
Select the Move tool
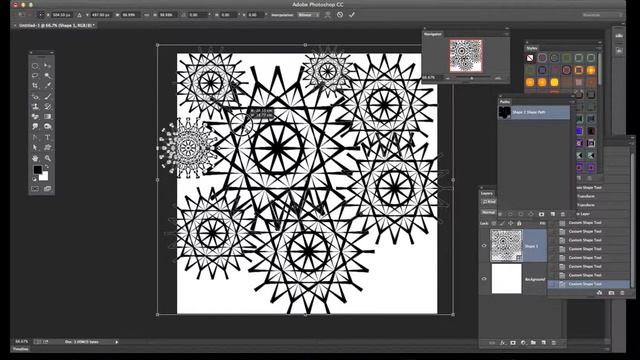pyautogui.click(x=47, y=66)
